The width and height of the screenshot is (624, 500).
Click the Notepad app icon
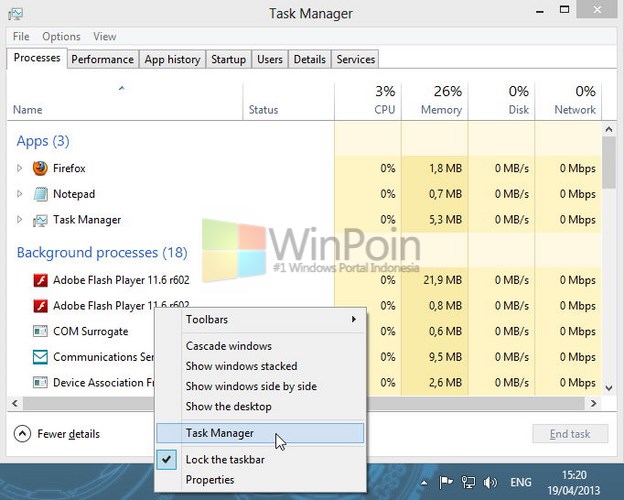click(40, 194)
